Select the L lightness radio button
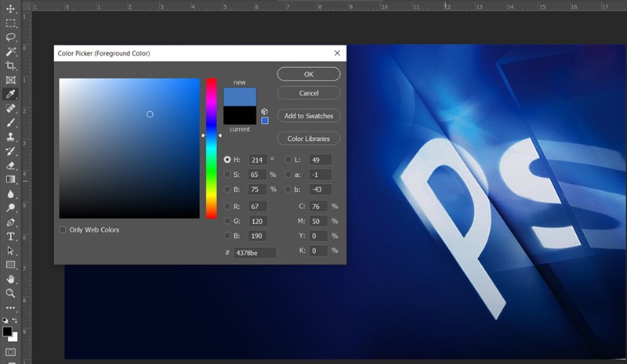 (x=288, y=160)
